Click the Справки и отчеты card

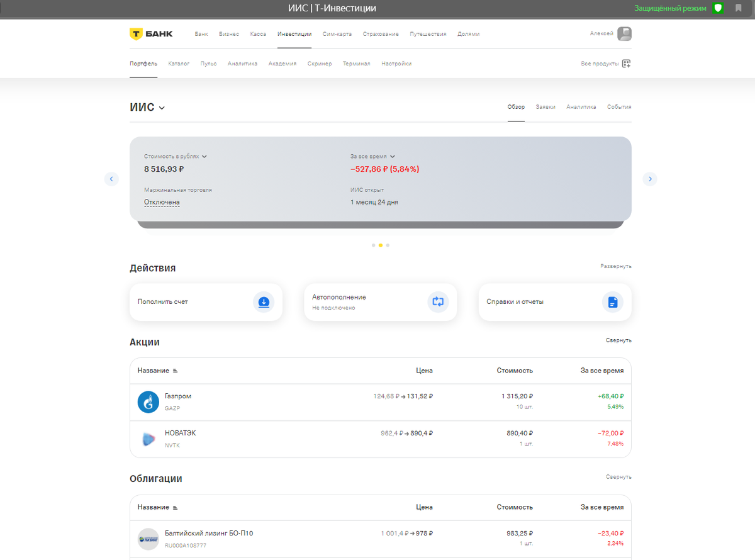point(555,302)
